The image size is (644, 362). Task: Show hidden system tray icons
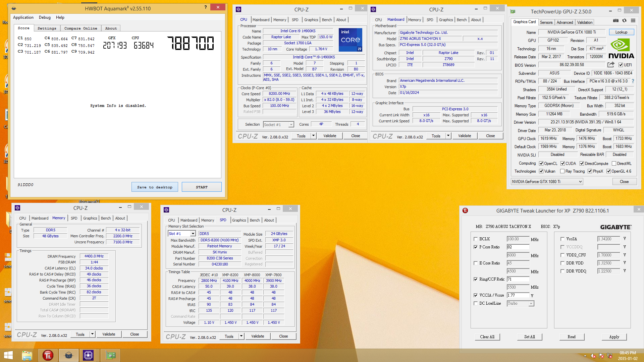point(585,356)
